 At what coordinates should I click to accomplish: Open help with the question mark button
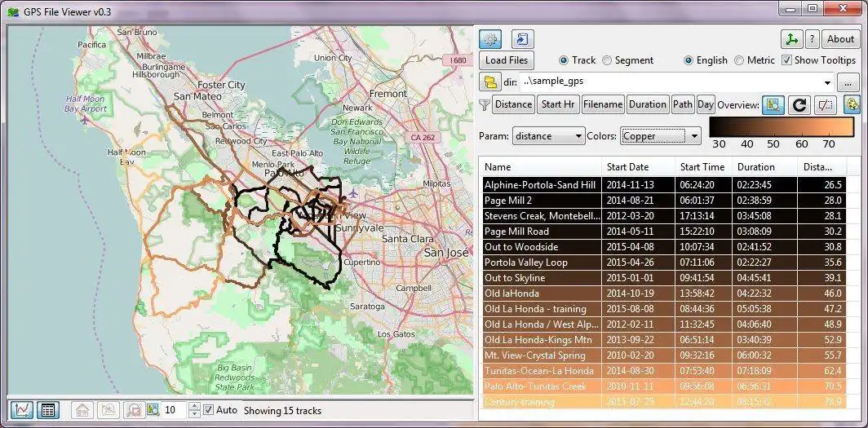tap(812, 39)
